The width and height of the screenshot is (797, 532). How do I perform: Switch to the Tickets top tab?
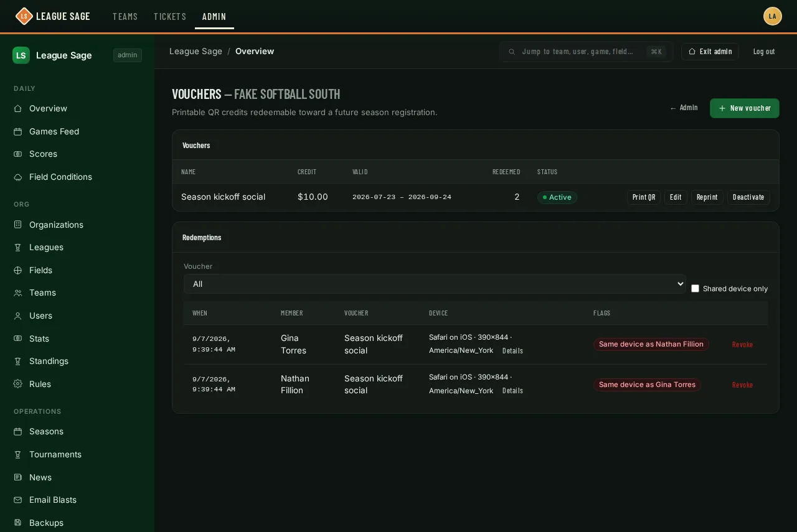pyautogui.click(x=170, y=16)
